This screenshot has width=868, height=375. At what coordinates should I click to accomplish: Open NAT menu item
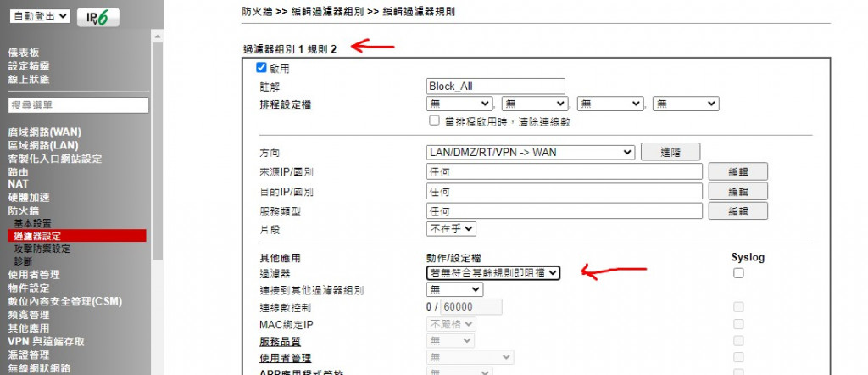[x=19, y=184]
